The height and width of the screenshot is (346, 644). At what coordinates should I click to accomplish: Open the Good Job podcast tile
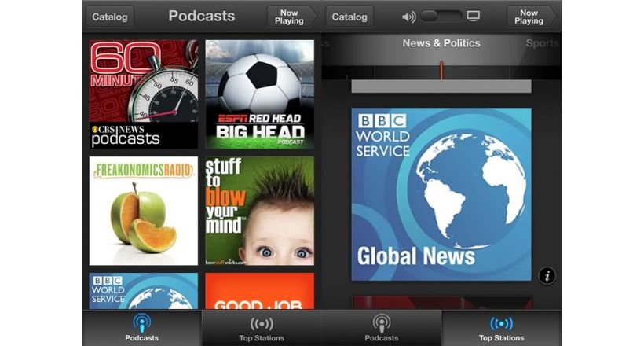(x=260, y=291)
